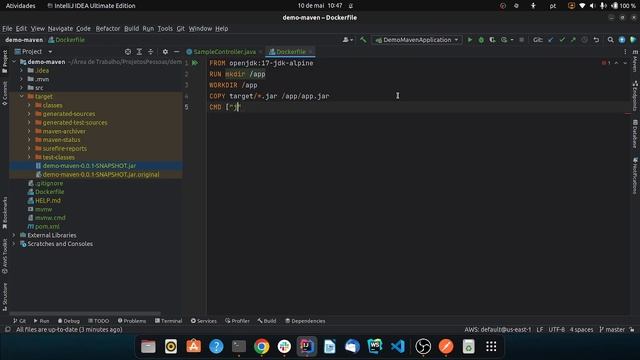The height and width of the screenshot is (360, 640).
Task: Open the TODO tool window
Action: pos(98,321)
